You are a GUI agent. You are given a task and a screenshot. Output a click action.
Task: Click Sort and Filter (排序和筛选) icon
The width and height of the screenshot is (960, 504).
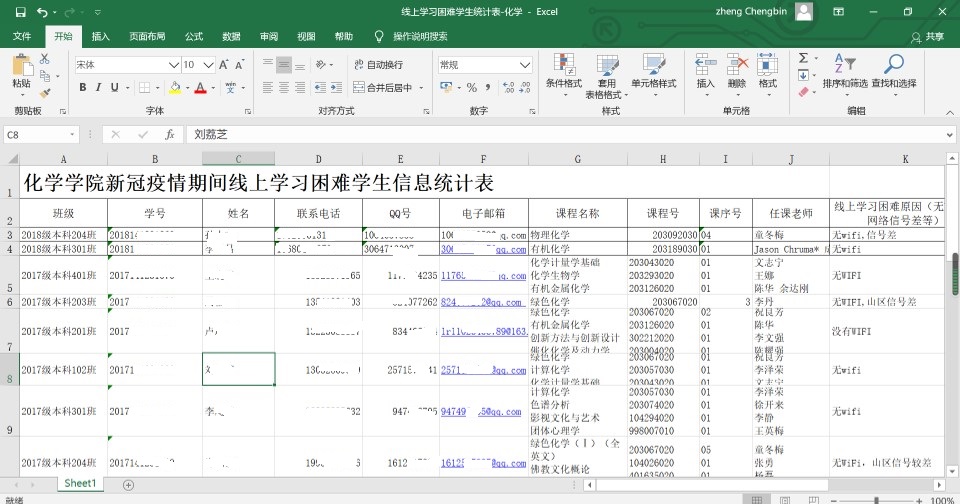(844, 70)
